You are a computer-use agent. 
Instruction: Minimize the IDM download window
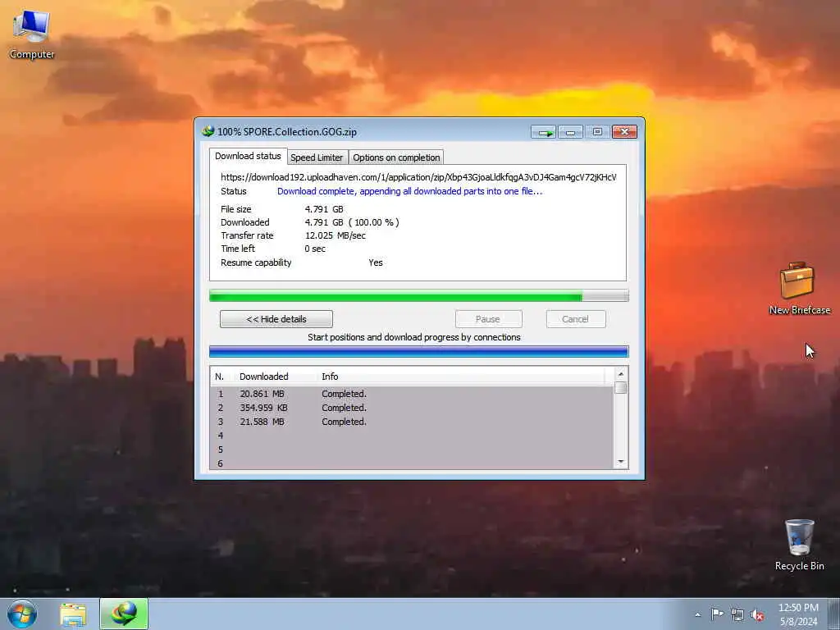(571, 132)
